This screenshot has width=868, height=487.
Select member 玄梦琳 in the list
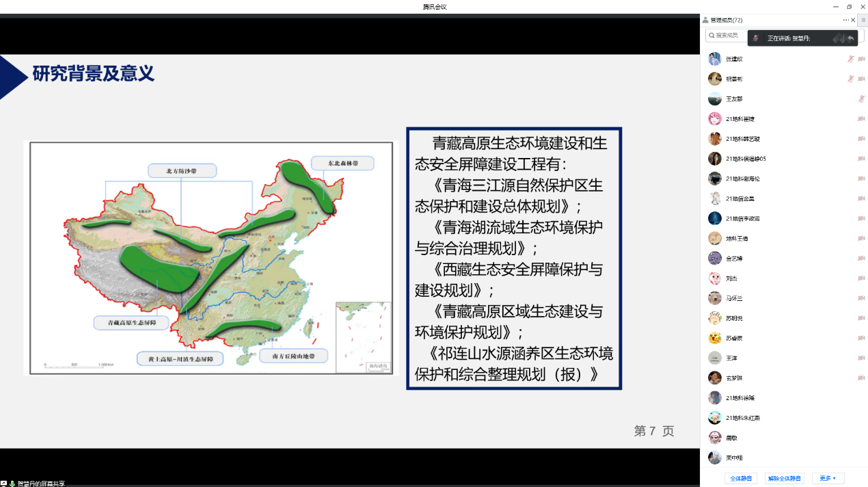coord(733,378)
